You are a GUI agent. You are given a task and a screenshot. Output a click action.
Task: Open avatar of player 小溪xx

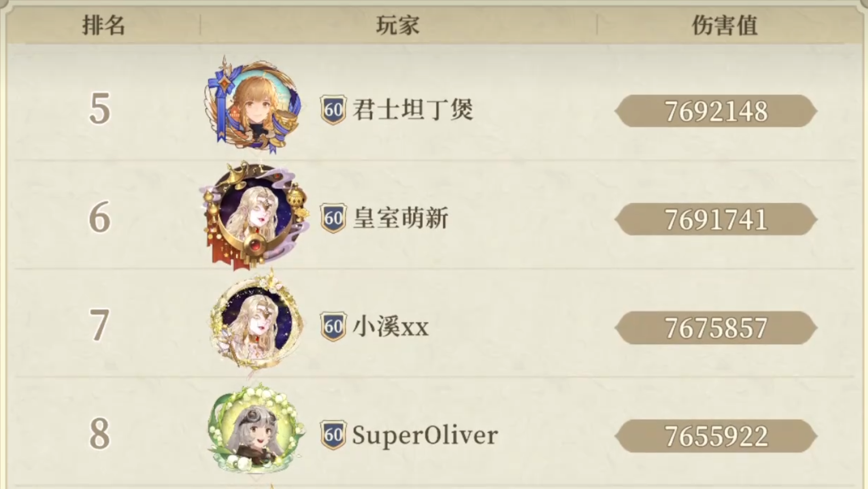[x=257, y=322]
